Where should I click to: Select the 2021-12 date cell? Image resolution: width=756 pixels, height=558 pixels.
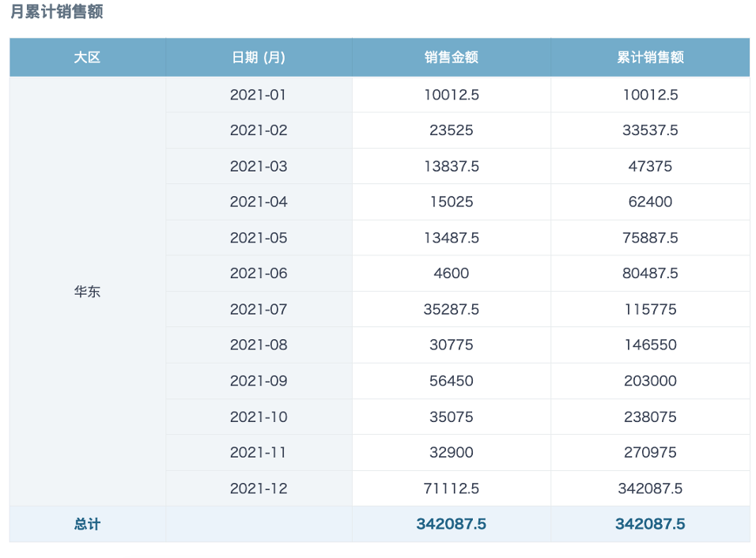pos(259,488)
